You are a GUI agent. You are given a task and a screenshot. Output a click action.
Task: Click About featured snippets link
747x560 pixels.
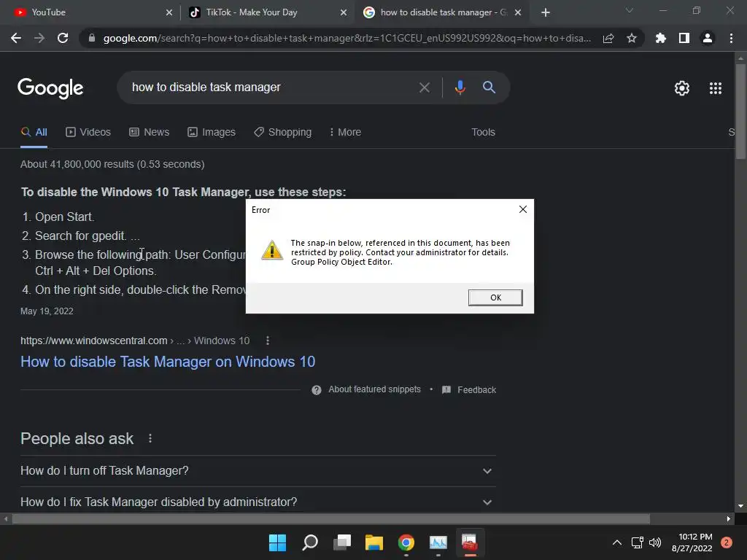[x=374, y=389]
